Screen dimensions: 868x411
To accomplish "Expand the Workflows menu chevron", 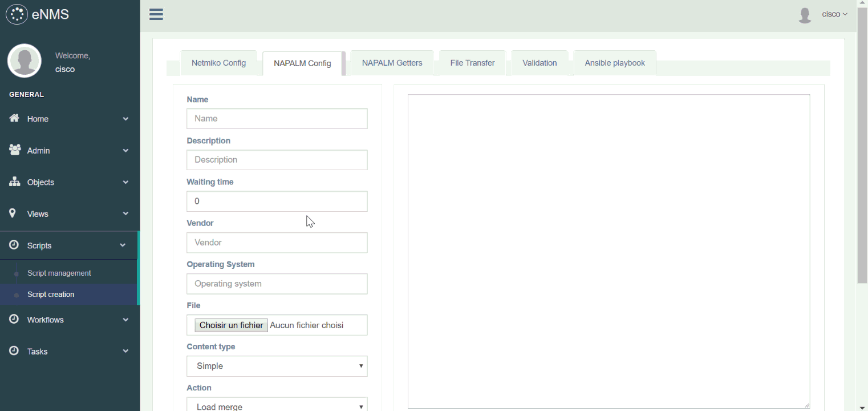I will (125, 320).
